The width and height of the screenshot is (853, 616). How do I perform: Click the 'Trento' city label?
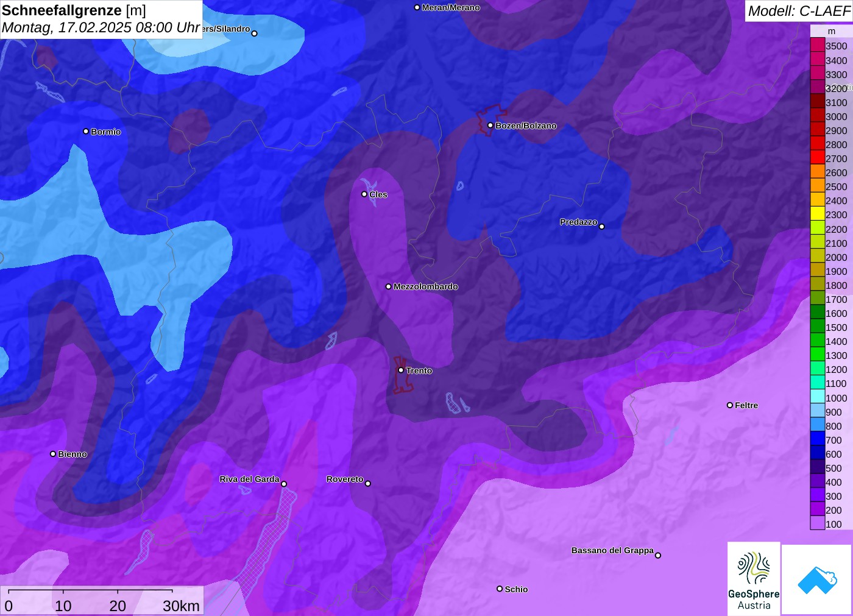point(419,370)
